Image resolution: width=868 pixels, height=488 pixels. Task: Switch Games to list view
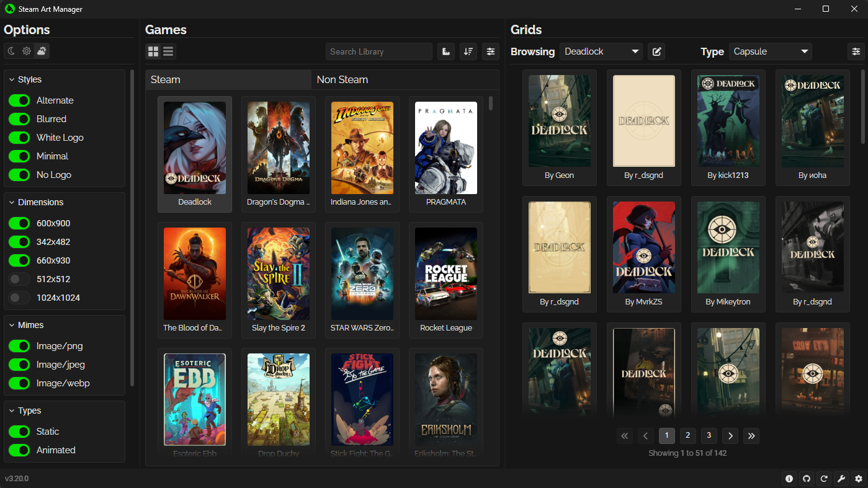[168, 51]
